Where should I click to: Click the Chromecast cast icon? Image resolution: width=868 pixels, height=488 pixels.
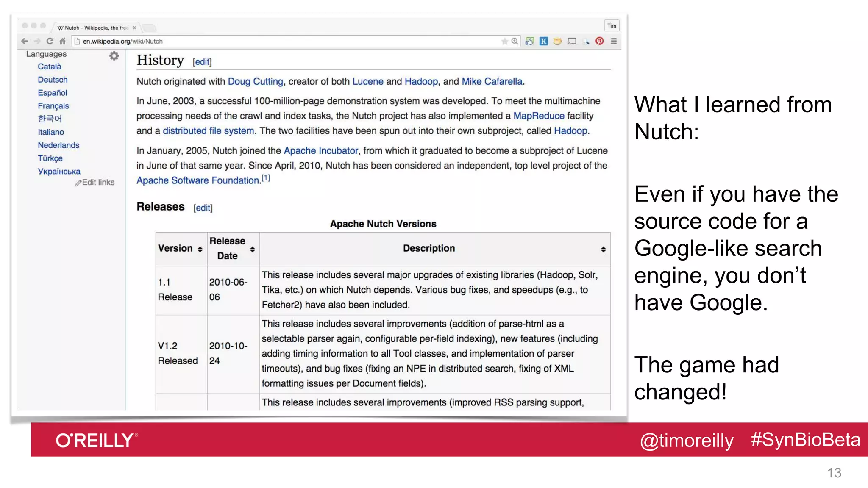coord(572,41)
